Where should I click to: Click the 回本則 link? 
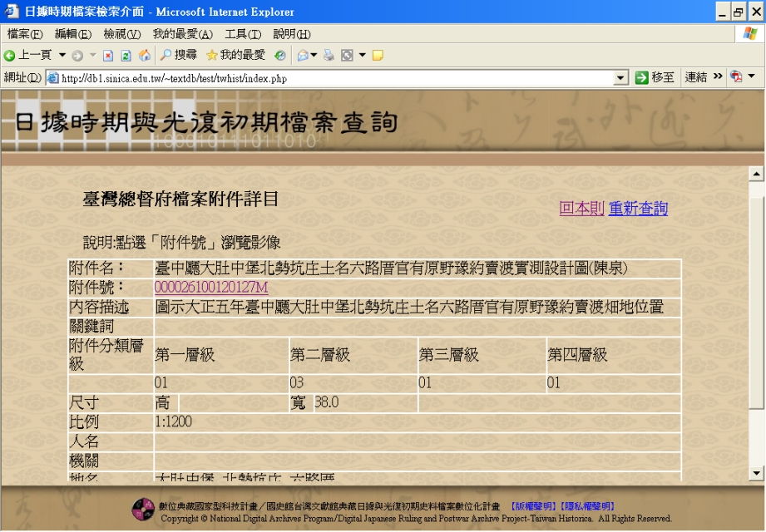pos(581,208)
